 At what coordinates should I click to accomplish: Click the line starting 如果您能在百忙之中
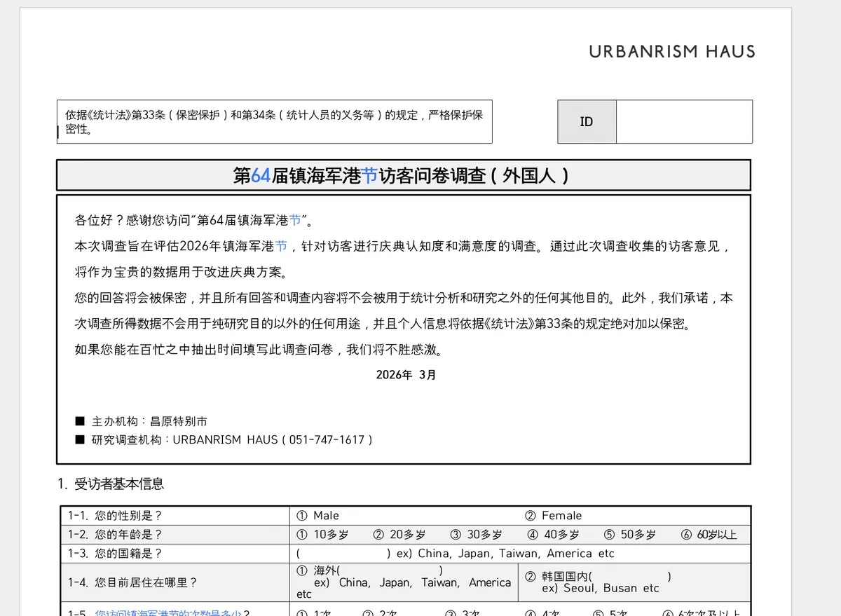[x=259, y=350]
